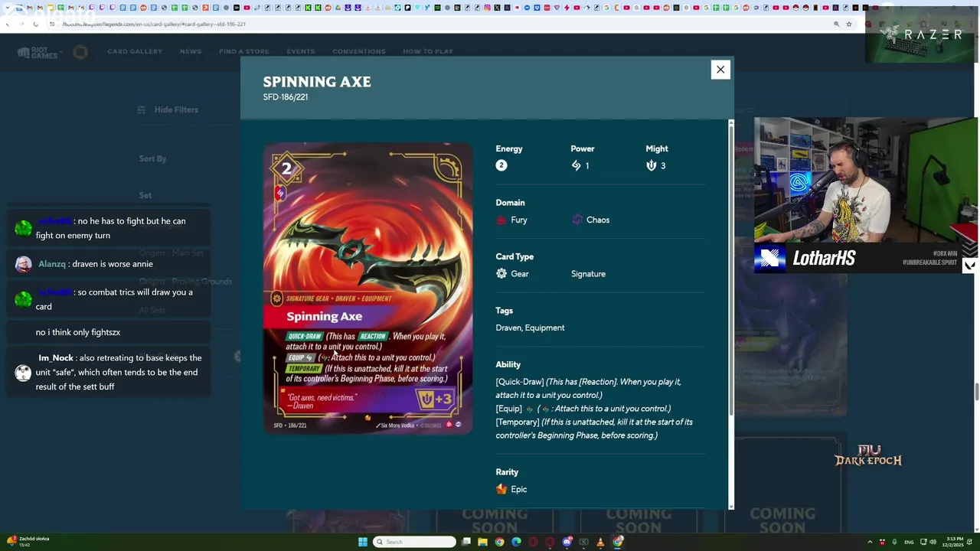Click the taskbar Search box
980x551 pixels.
pos(414,542)
